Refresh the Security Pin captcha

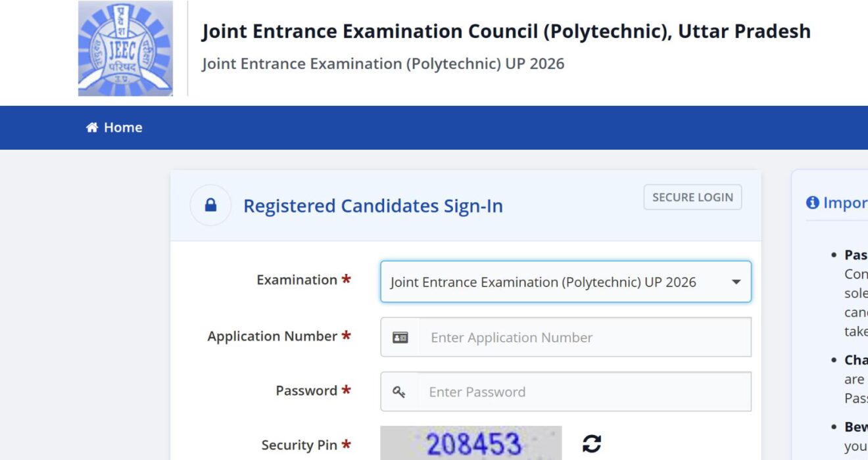[x=592, y=444]
